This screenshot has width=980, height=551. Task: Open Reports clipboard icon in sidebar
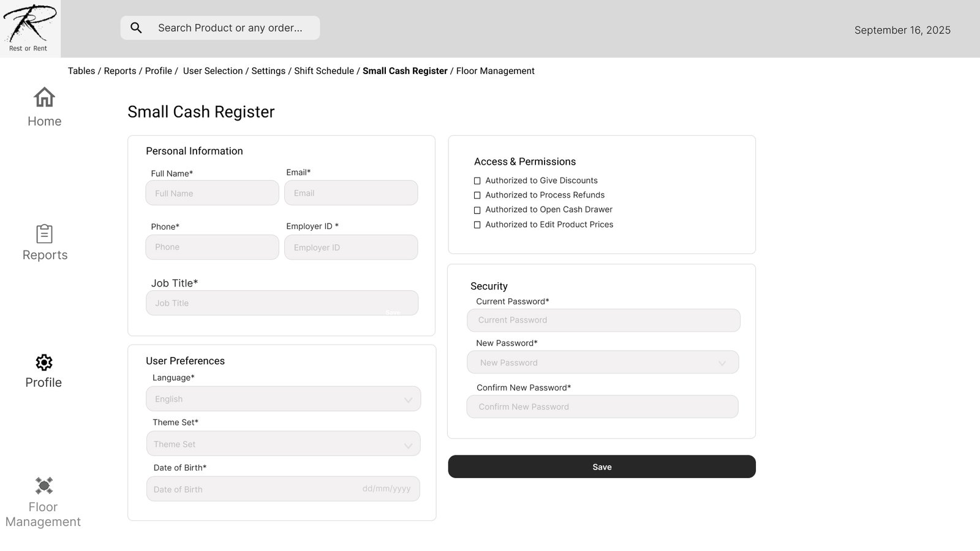[x=44, y=234]
